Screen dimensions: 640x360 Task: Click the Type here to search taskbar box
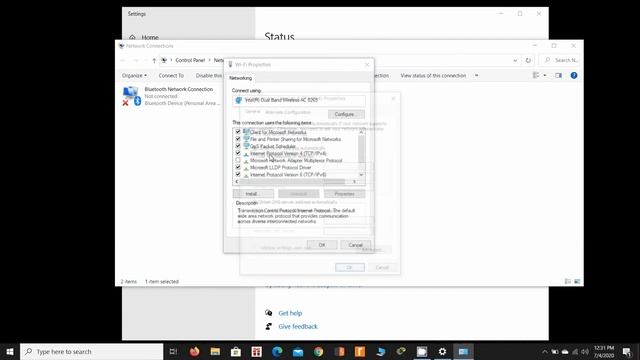(92, 351)
